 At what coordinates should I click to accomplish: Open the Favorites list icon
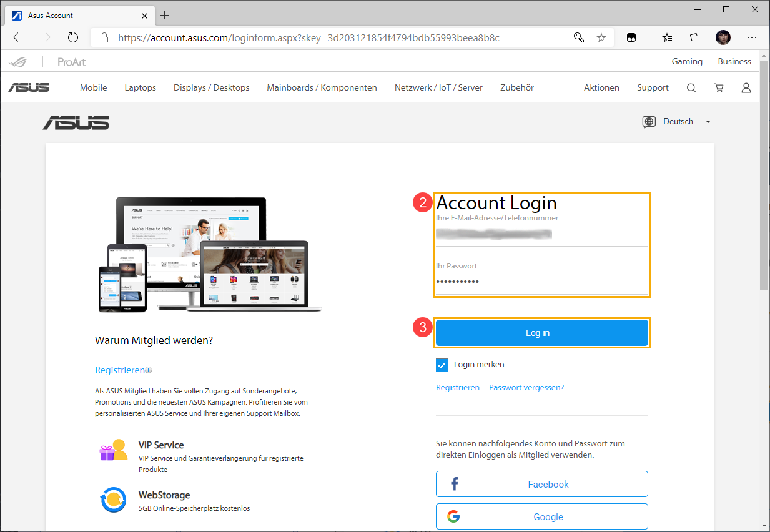point(668,37)
